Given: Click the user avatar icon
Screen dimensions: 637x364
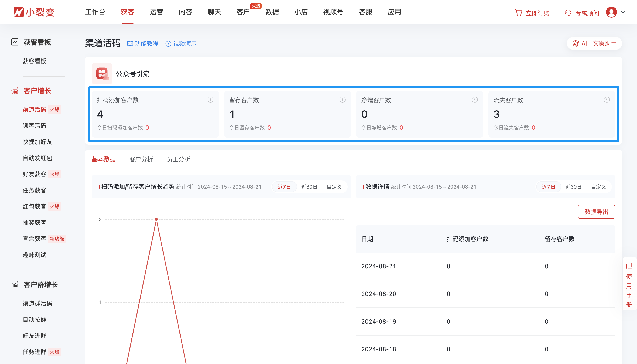Looking at the screenshot, I should pos(611,12).
